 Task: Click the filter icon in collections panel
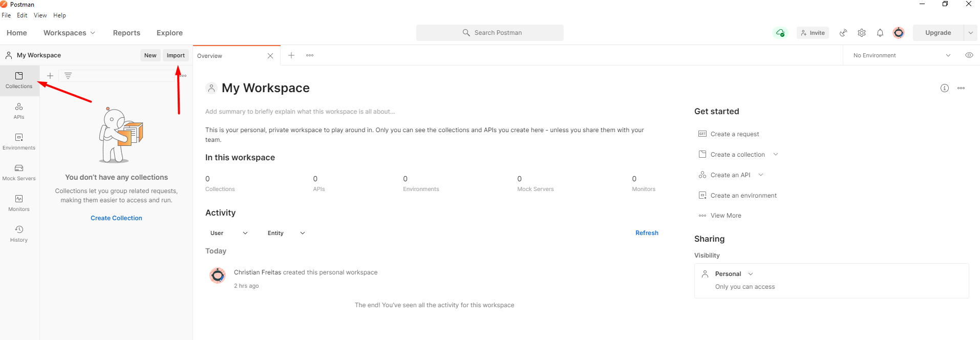68,76
